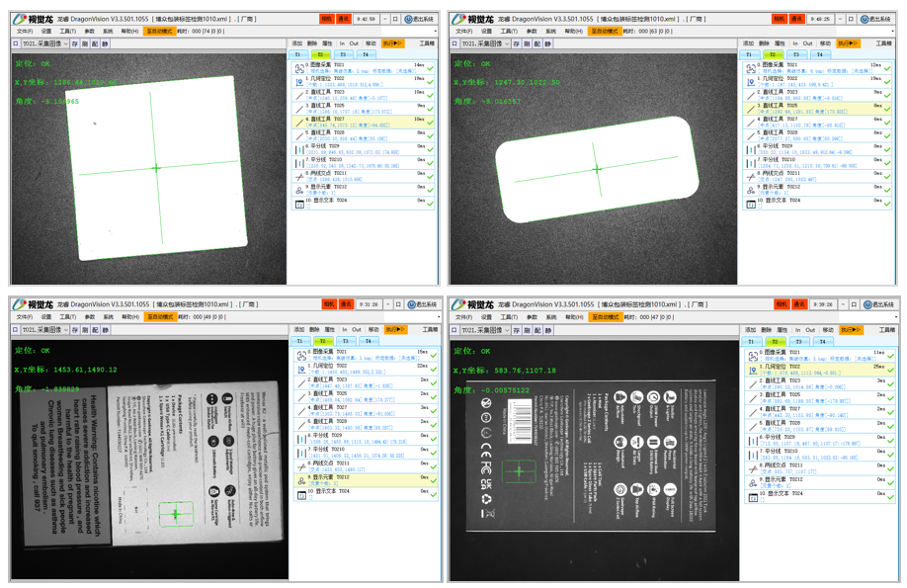The width and height of the screenshot is (907, 588).
Task: Click the 显示文本 T024 icon in top-right window
Action: [753, 202]
